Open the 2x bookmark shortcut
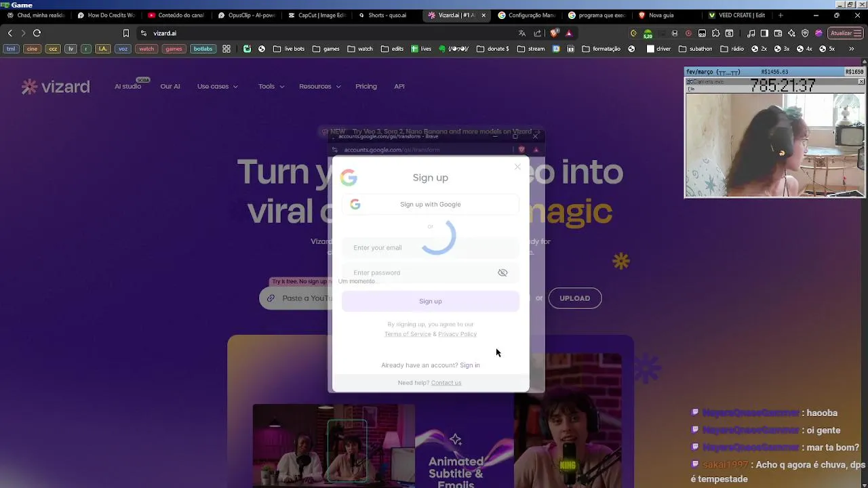This screenshot has height=488, width=868. coord(759,49)
